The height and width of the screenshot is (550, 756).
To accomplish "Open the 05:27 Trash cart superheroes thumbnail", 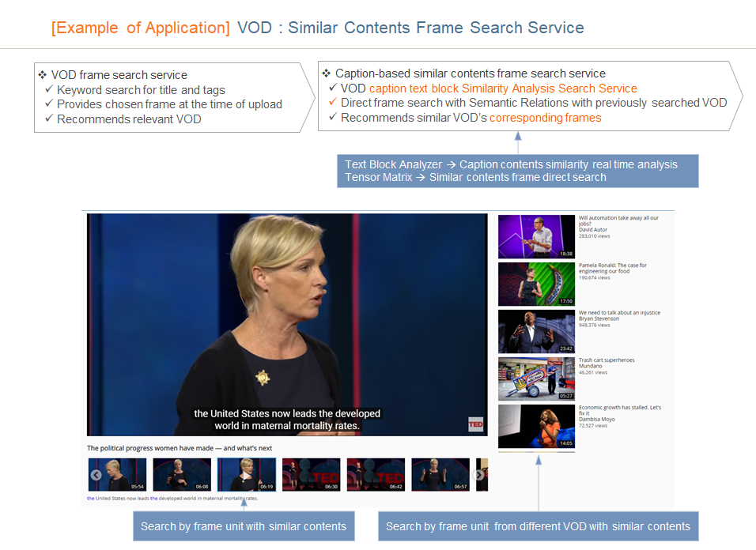I will [x=536, y=379].
